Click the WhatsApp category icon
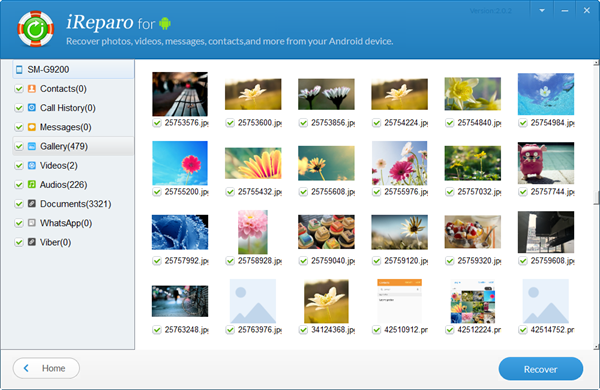The width and height of the screenshot is (600, 390). pyautogui.click(x=32, y=223)
